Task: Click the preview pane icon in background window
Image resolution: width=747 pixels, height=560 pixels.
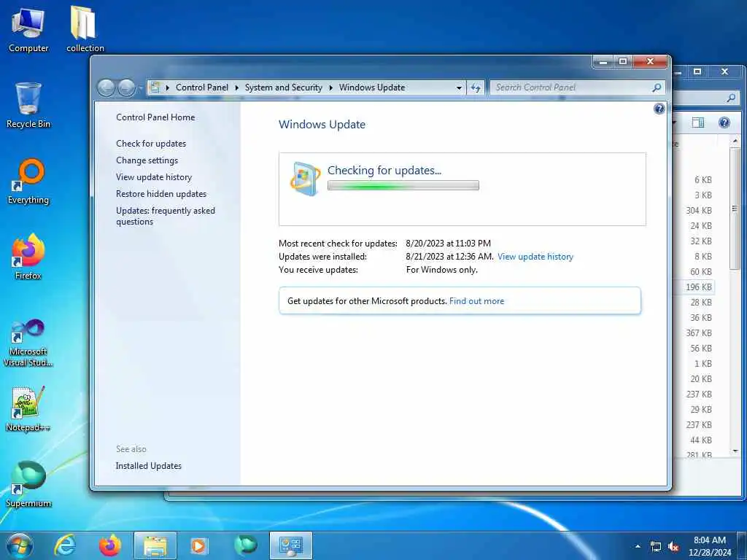Action: 698,122
